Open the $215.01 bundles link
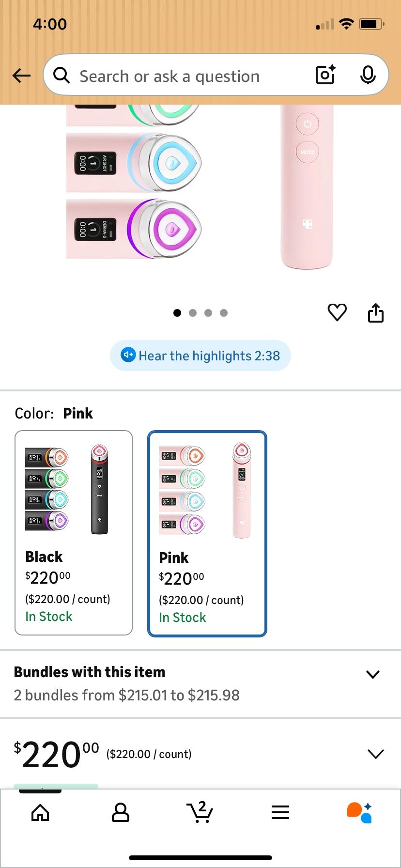 pos(126,695)
